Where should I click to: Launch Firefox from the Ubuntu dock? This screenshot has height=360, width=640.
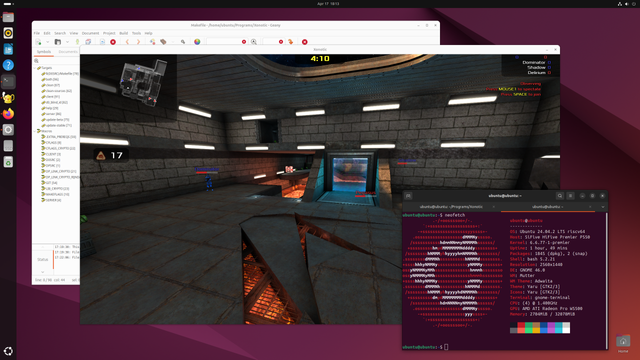tap(8, 113)
